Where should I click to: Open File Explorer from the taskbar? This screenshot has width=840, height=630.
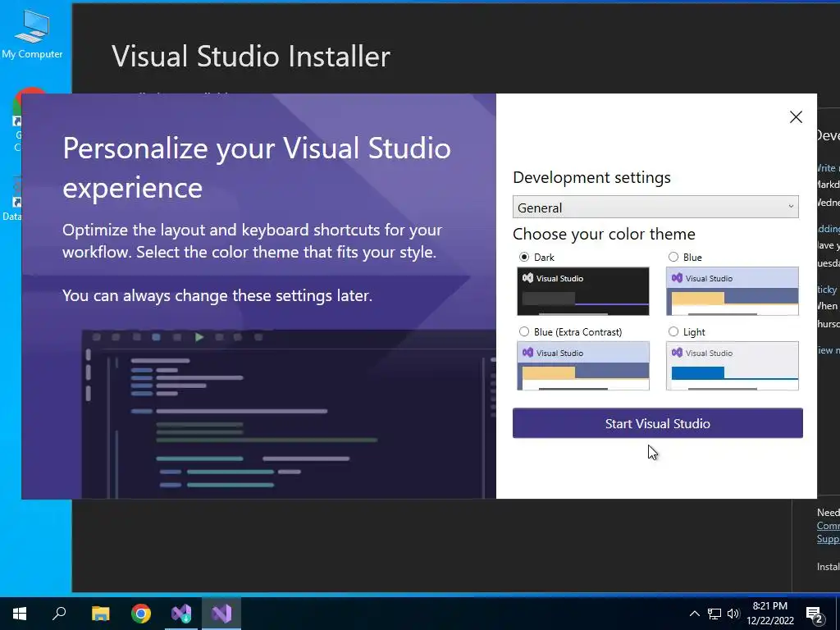pos(100,614)
